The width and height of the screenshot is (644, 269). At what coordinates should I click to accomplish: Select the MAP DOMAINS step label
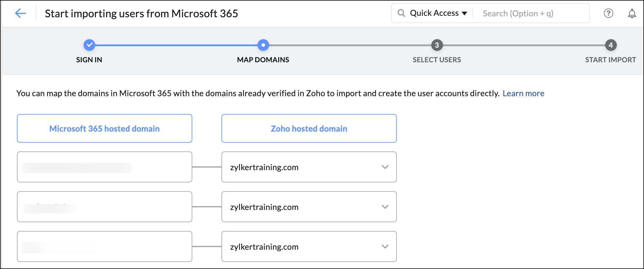263,60
